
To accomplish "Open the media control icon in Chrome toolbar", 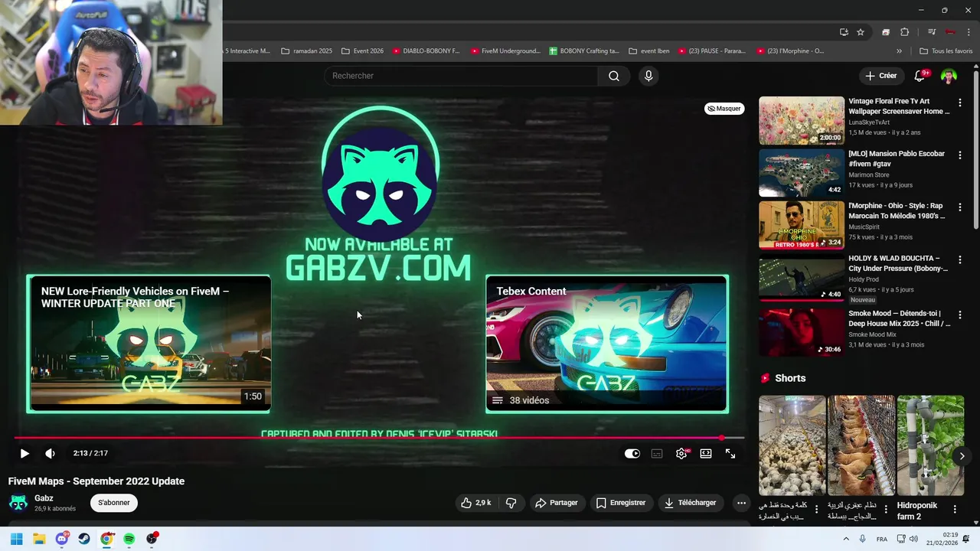I will tap(932, 32).
